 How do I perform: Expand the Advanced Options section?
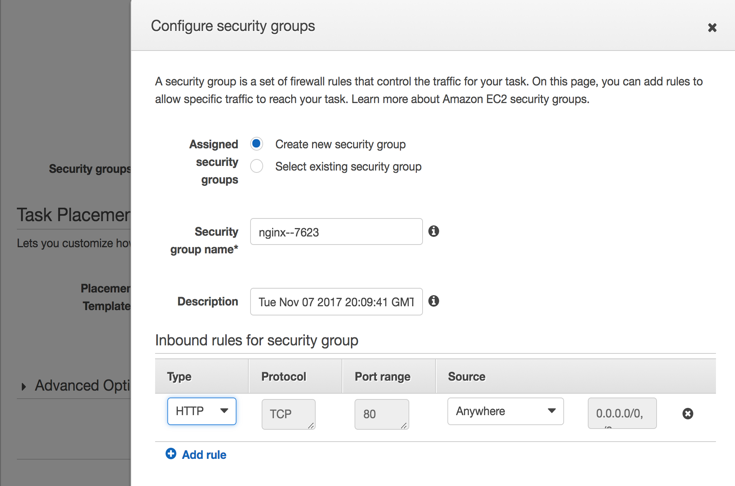[24, 386]
